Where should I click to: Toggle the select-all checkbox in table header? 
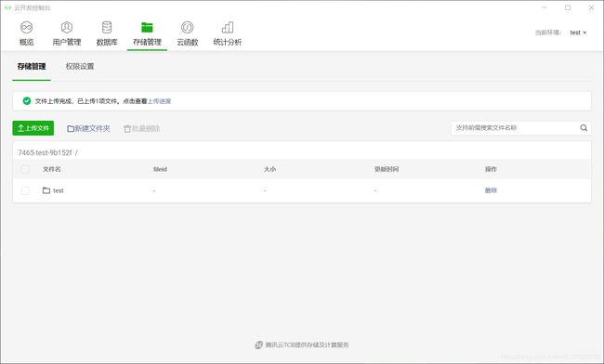[25, 169]
